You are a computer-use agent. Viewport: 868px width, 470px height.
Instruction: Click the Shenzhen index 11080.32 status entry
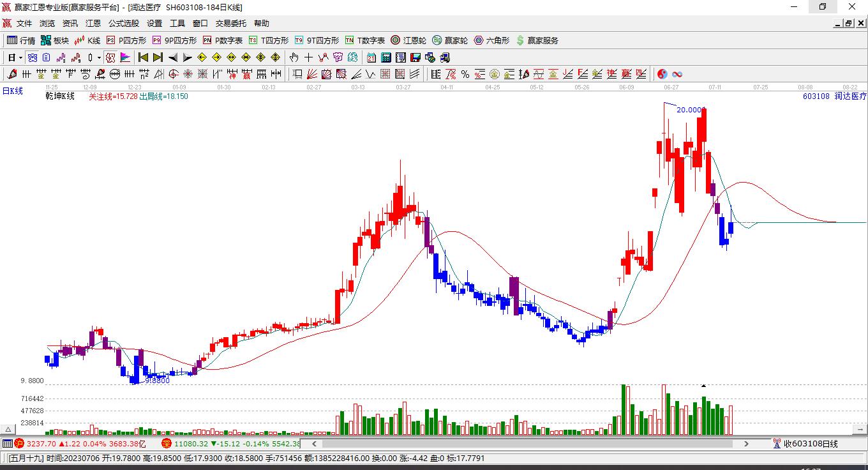coord(230,443)
